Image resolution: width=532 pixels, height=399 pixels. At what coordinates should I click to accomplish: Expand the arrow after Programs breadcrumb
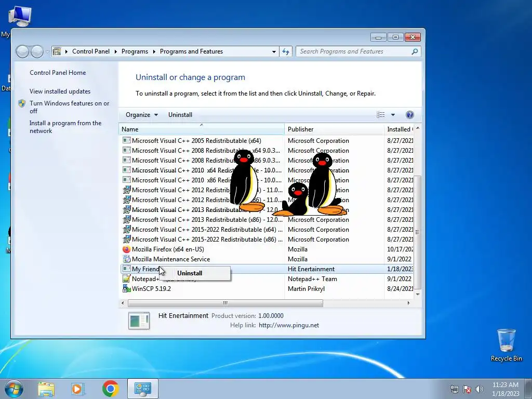(154, 51)
